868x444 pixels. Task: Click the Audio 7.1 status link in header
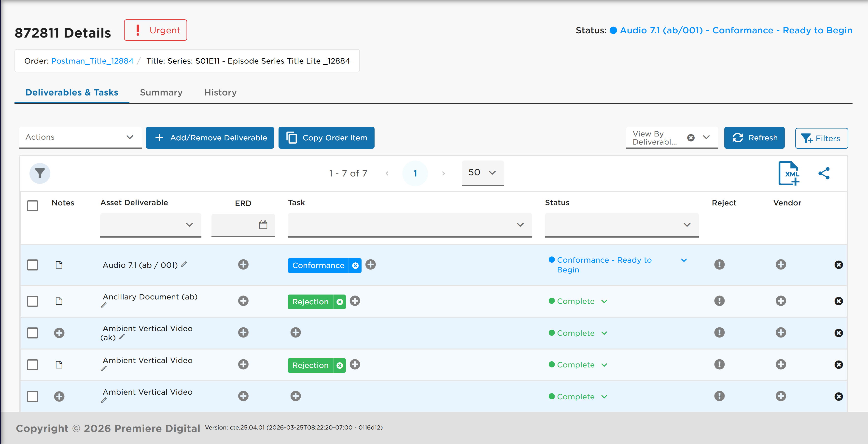(x=736, y=30)
